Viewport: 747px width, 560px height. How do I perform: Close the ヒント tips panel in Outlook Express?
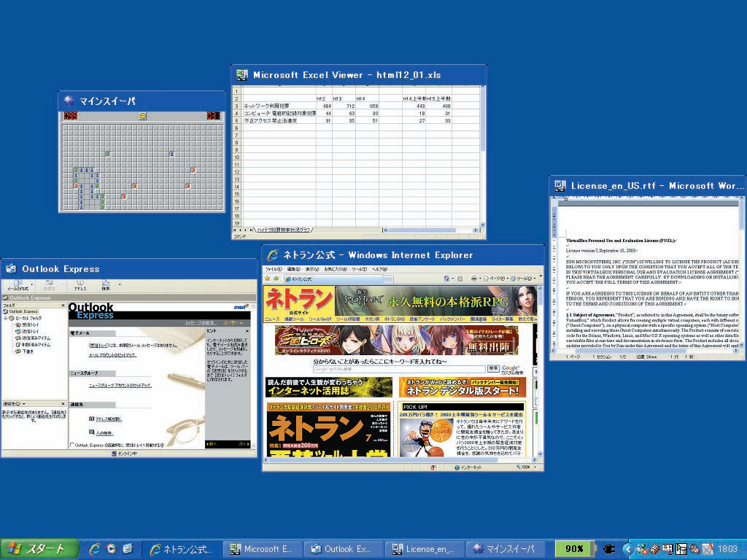(247, 330)
